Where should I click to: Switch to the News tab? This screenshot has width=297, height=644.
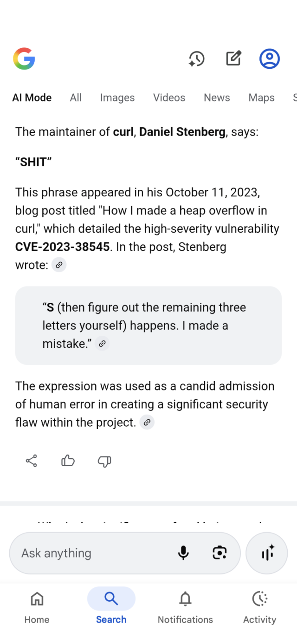(216, 98)
